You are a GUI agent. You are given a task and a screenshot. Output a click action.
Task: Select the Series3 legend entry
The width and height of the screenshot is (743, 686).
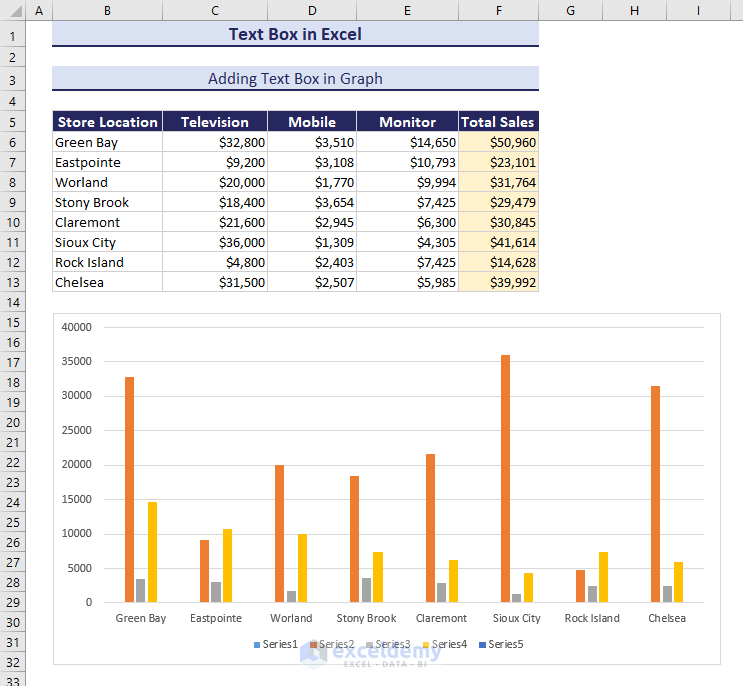pyautogui.click(x=389, y=644)
